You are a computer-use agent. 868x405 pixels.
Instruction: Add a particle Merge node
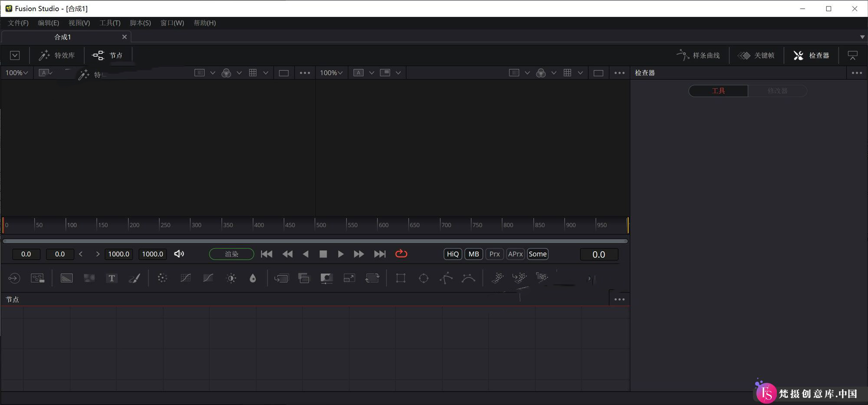pyautogui.click(x=519, y=278)
